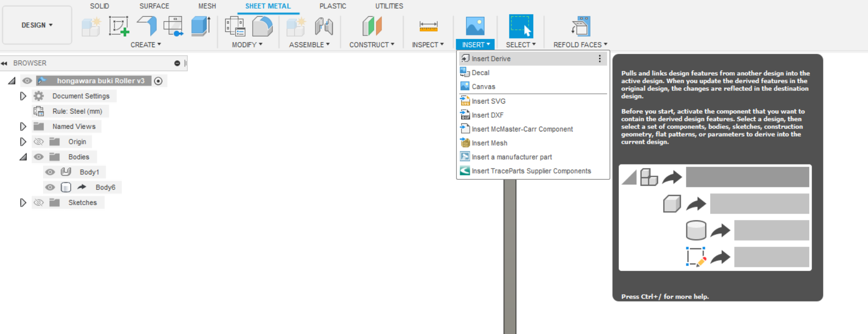Open the SELECT dropdown menu
Screen dimensions: 868x334
tap(520, 45)
